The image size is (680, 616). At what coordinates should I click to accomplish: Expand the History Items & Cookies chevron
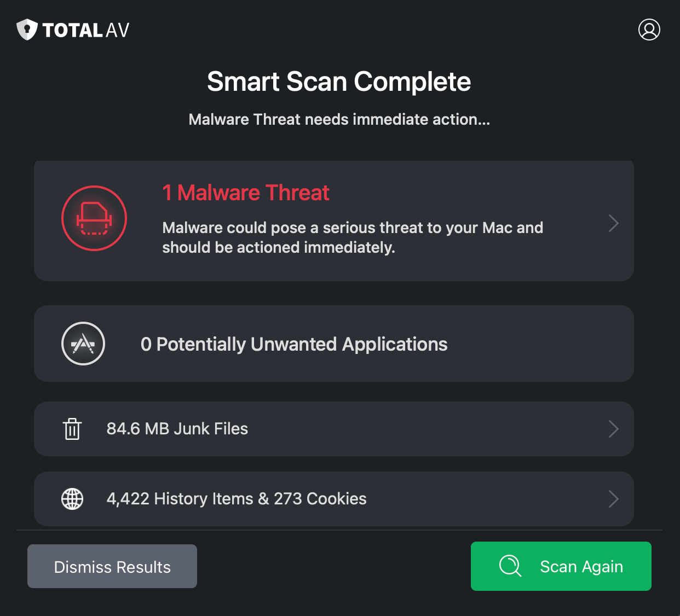tap(613, 499)
